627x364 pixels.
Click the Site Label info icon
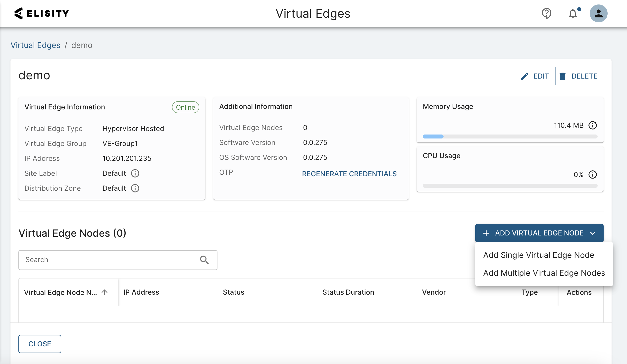pos(135,173)
